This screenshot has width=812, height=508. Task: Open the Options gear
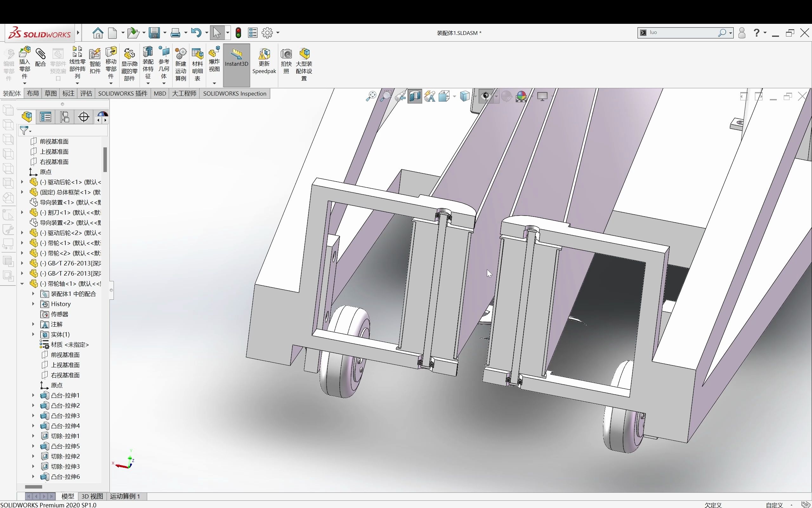coord(267,33)
